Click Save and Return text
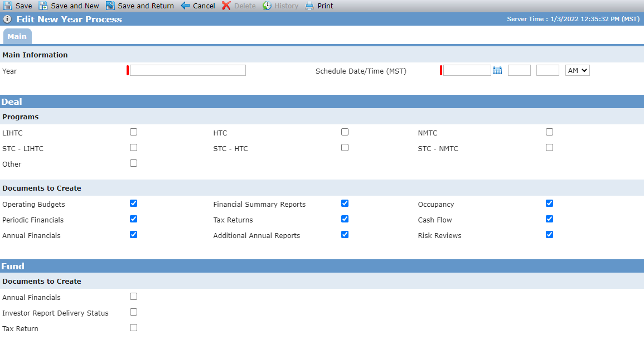This screenshot has width=644, height=344. point(146,6)
